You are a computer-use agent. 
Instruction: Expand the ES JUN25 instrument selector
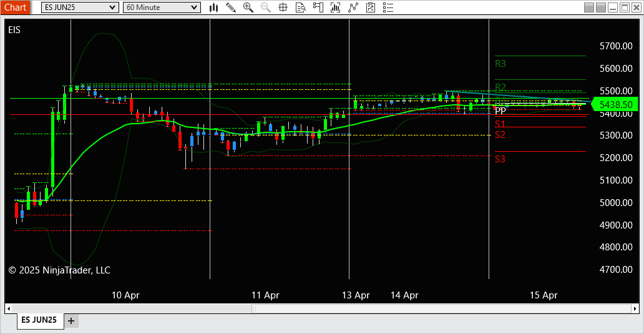(80, 7)
